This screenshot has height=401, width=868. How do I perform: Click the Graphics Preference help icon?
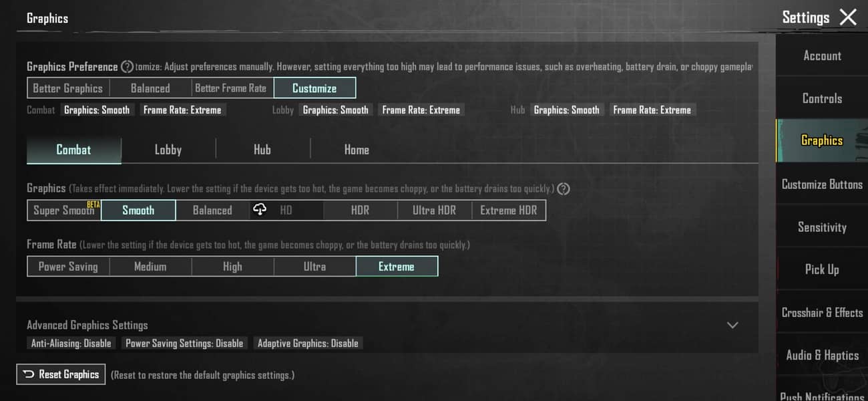(127, 67)
